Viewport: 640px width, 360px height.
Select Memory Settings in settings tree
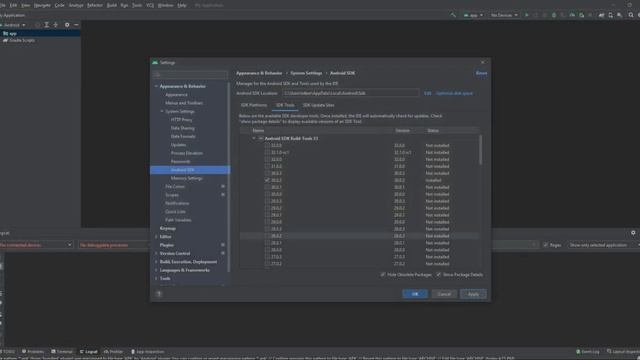click(x=187, y=178)
